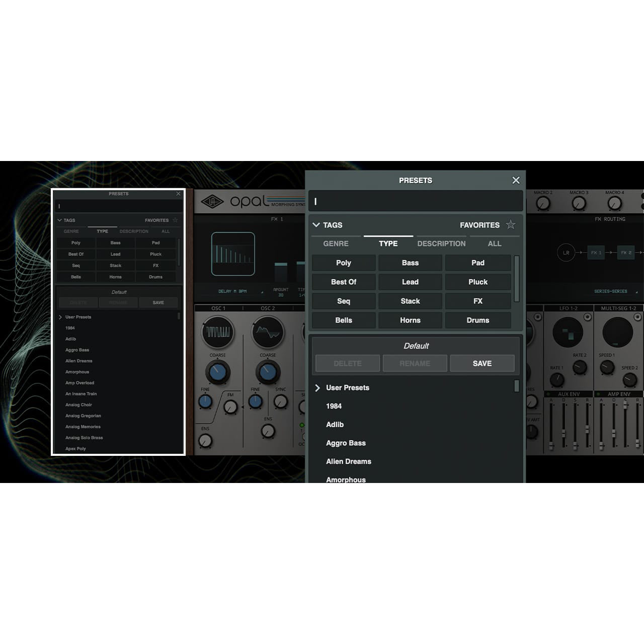Click the OSC 1 square waveform display
This screenshot has width=644, height=644.
point(218,332)
